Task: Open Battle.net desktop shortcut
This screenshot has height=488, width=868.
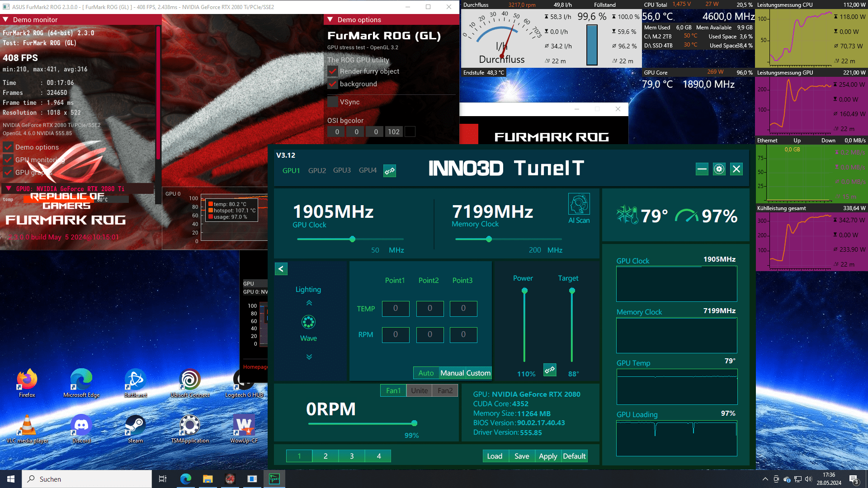Action: click(x=136, y=383)
